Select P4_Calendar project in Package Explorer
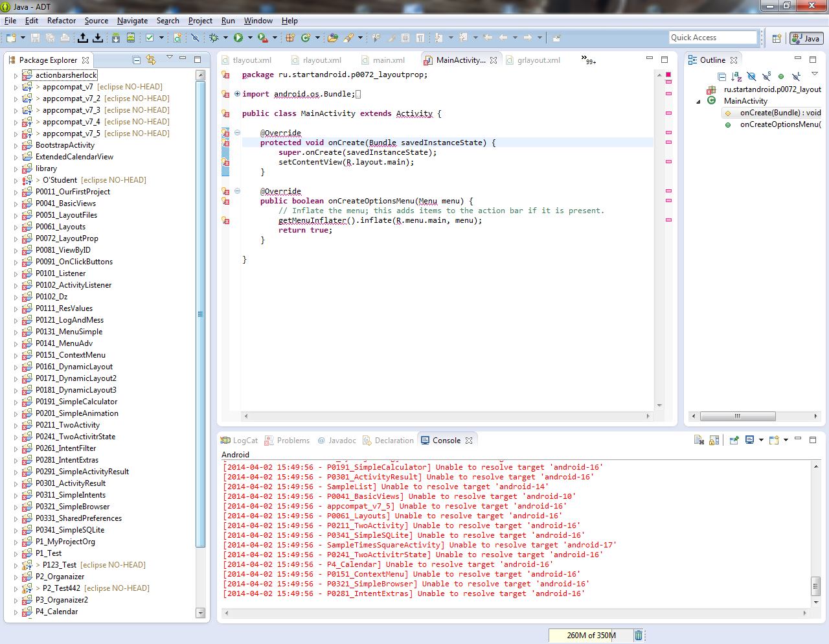Viewport: 829px width, 644px height. [56, 612]
